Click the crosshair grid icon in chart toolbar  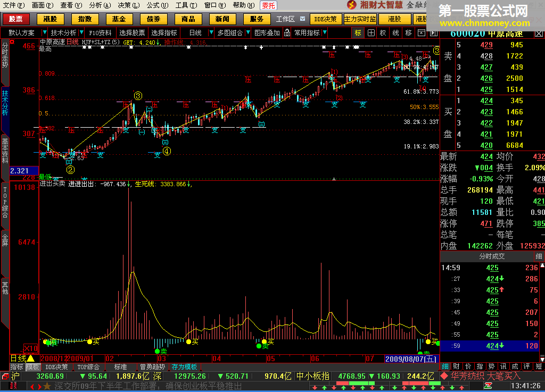(371, 33)
